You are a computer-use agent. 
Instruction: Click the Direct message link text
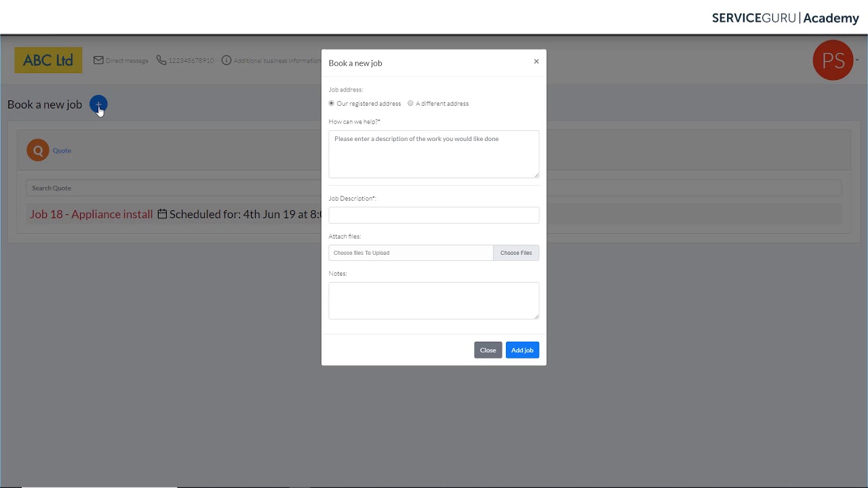coord(127,61)
